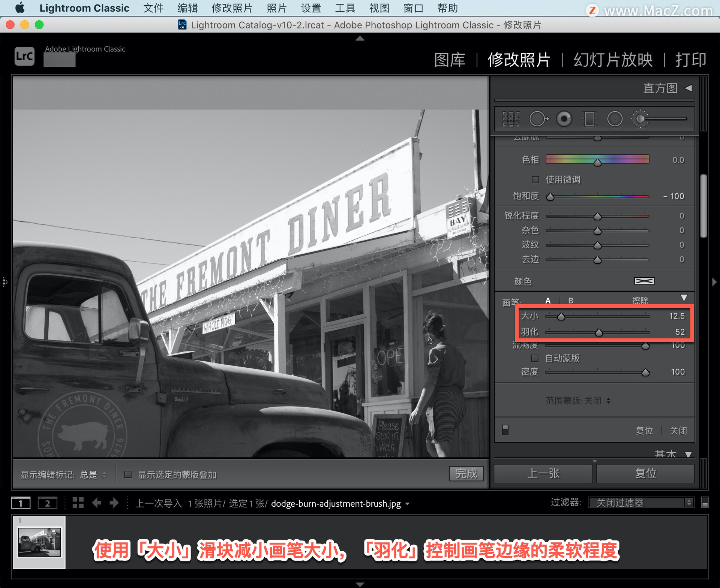The width and height of the screenshot is (720, 588).
Task: Open the 关闭过滤器 filter dropdown
Action: pos(641,503)
